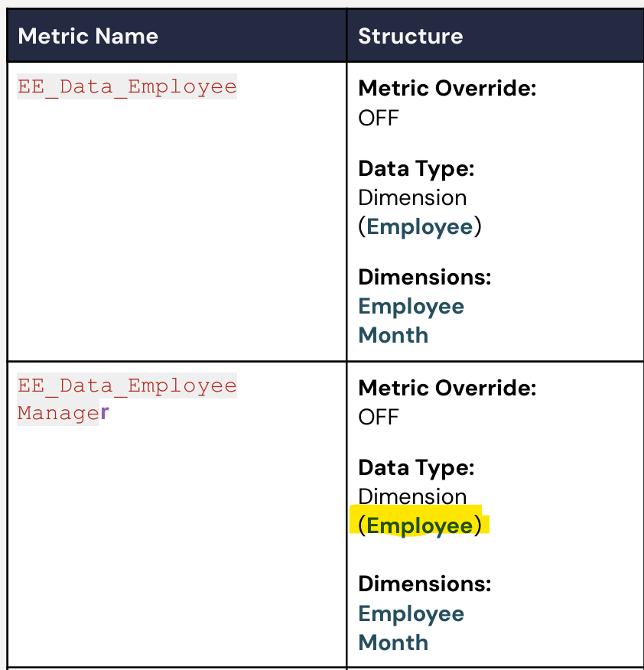Open the Employee dimension link for EE_Data_Employee
Viewport: 644px width, 670px height.
pyautogui.click(x=411, y=307)
